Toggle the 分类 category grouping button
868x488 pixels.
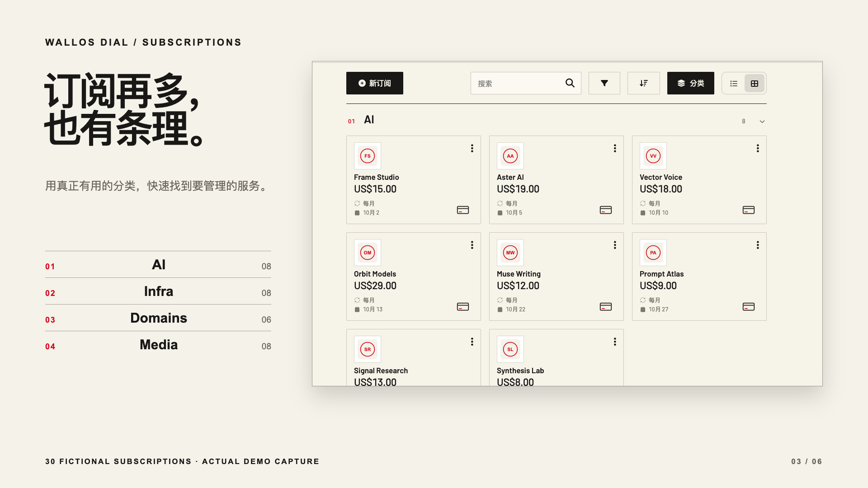pyautogui.click(x=691, y=83)
